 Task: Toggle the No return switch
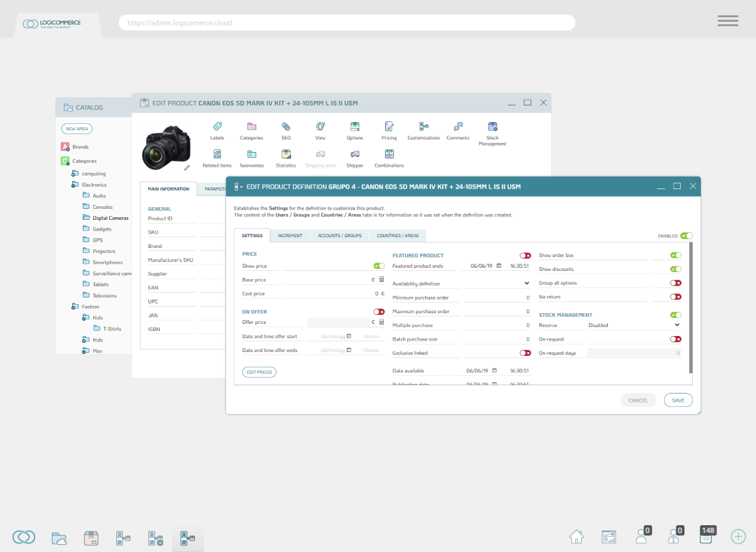coord(676,296)
